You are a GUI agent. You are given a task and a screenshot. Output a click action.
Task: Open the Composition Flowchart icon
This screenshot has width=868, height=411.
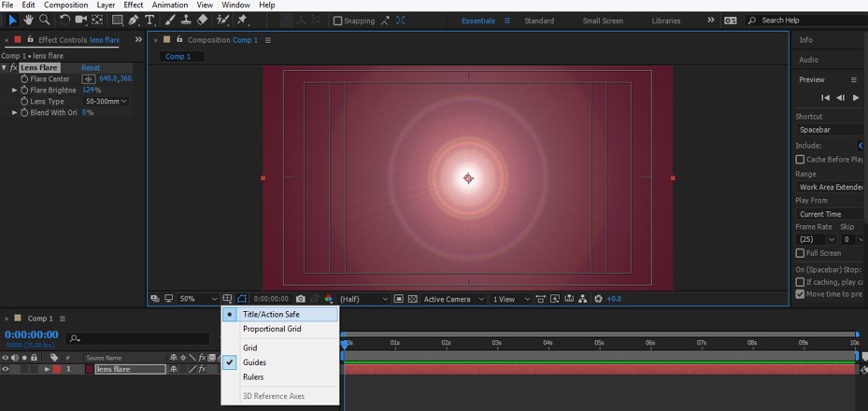pyautogui.click(x=583, y=299)
